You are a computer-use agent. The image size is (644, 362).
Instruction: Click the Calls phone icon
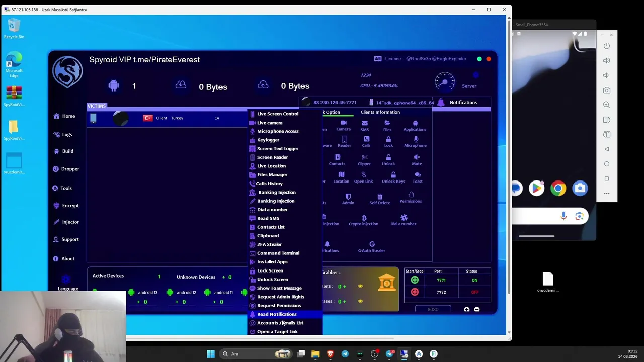(x=366, y=141)
